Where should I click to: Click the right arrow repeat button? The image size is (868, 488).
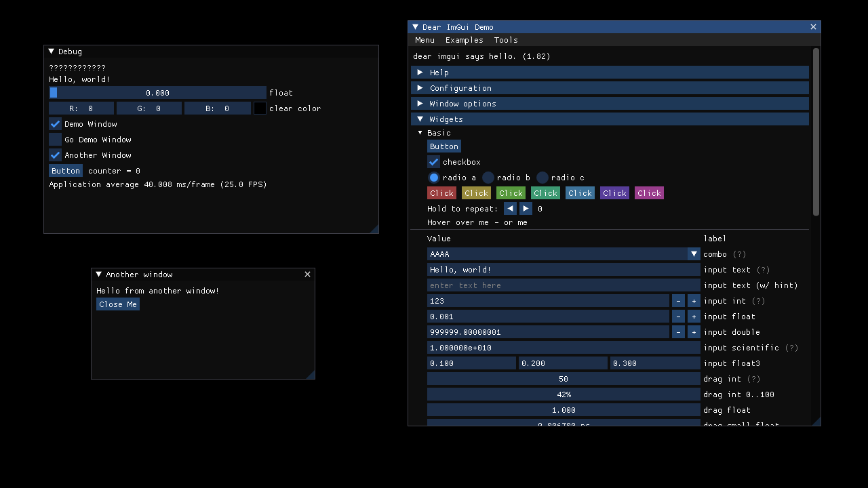point(526,209)
